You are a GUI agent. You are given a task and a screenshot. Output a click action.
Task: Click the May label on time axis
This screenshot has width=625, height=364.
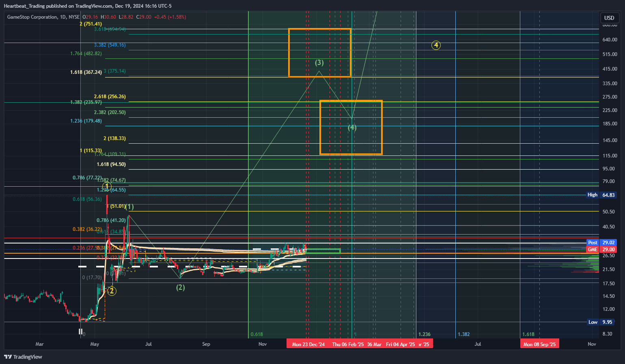(x=95, y=344)
